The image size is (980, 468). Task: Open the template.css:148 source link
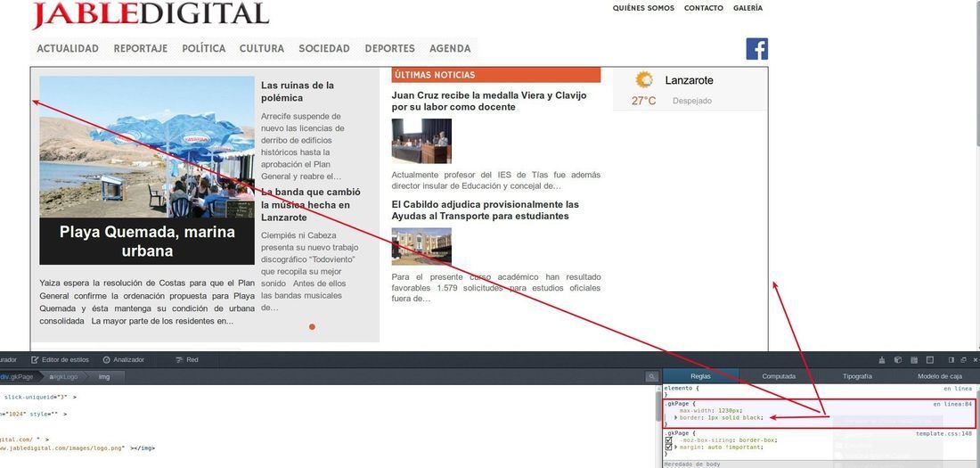[x=943, y=433]
